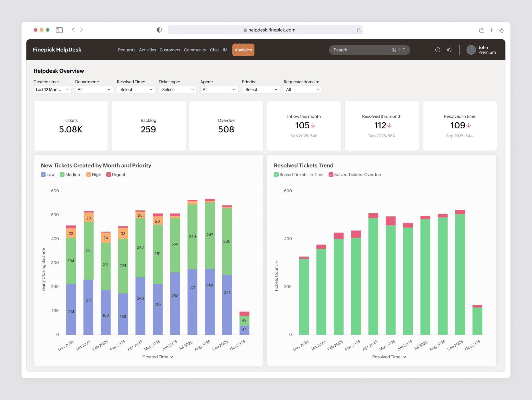Click the share icon in the browser toolbar
Viewport: 532px width, 400px height.
click(x=482, y=30)
